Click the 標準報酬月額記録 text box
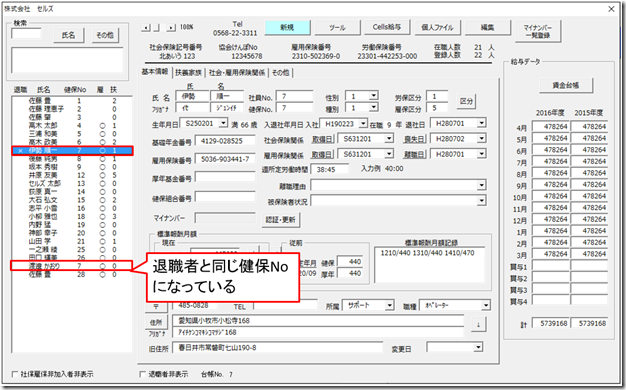The image size is (626, 390). (430, 266)
